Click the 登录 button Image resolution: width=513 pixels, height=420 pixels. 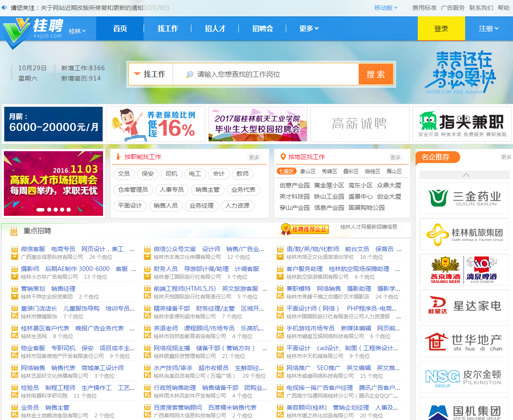pyautogui.click(x=441, y=28)
